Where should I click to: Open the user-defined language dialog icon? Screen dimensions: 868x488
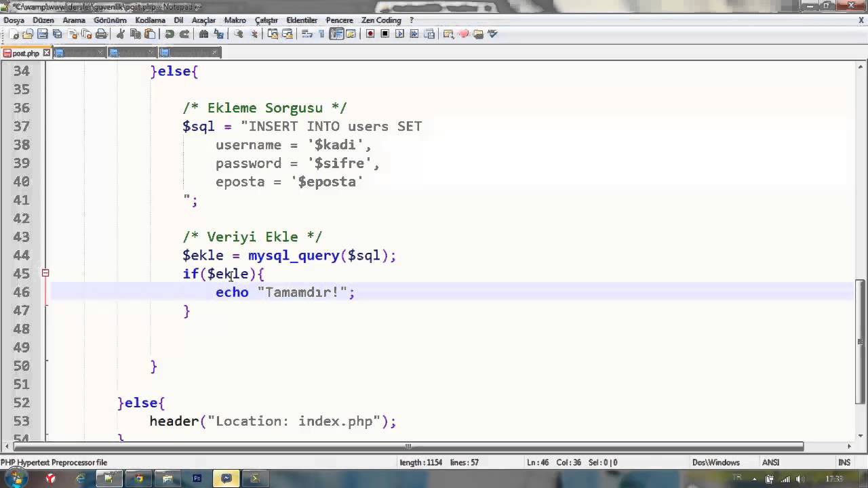pos(351,34)
